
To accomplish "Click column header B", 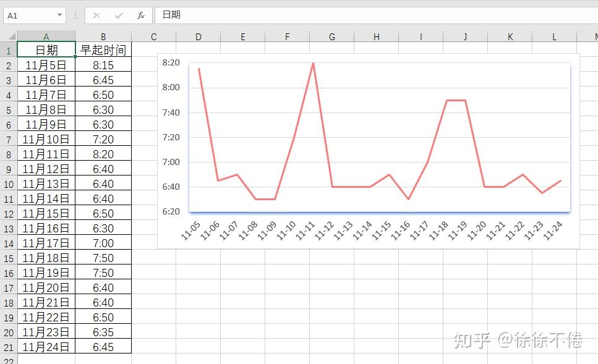I will point(103,35).
